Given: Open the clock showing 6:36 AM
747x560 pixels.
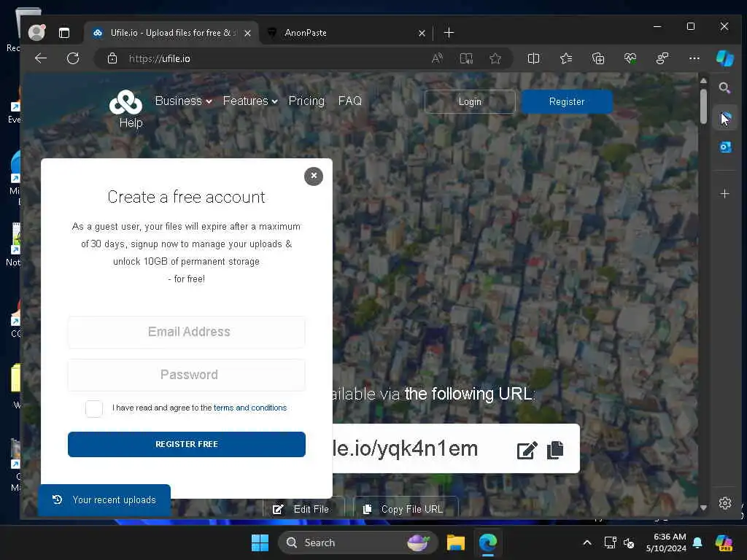Looking at the screenshot, I should [x=666, y=542].
